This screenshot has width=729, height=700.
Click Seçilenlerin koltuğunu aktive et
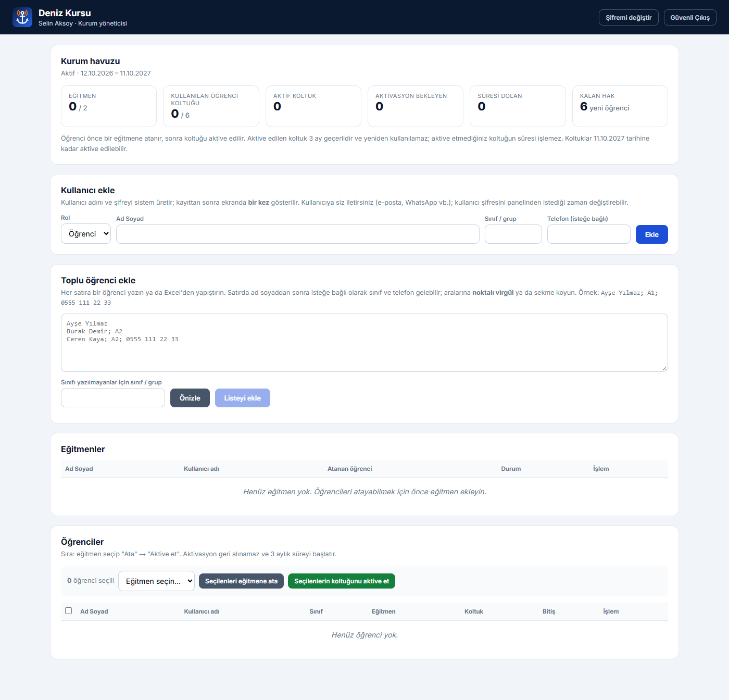(x=342, y=581)
